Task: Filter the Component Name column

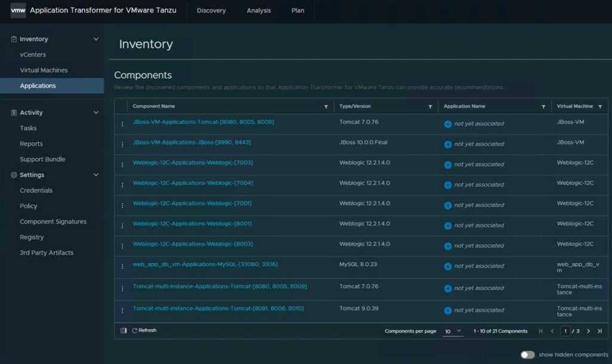Action: pyautogui.click(x=326, y=106)
